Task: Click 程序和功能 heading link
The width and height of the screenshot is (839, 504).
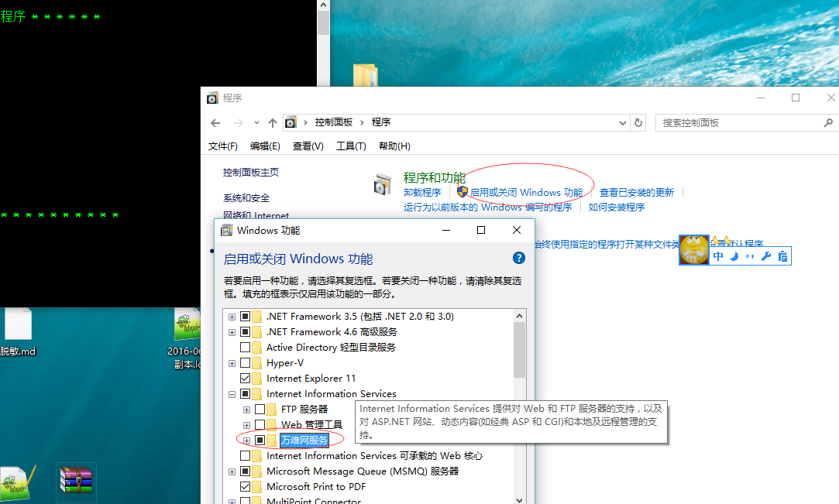Action: tap(435, 177)
